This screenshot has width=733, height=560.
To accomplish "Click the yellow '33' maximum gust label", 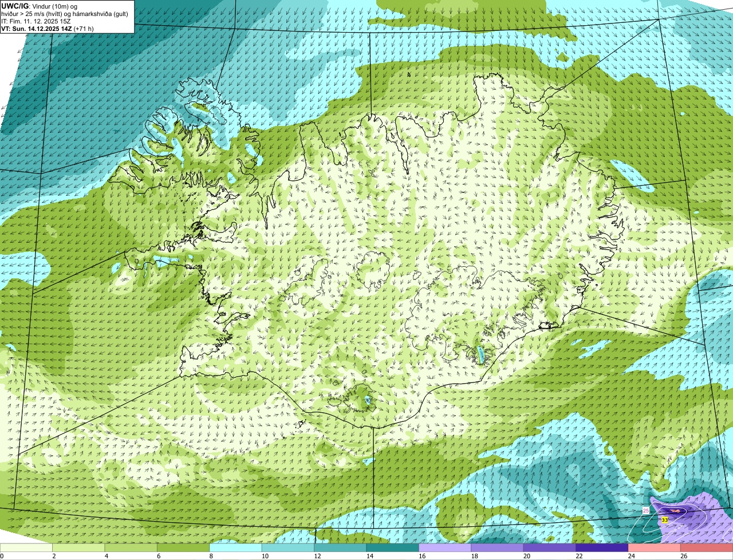I will click(664, 520).
